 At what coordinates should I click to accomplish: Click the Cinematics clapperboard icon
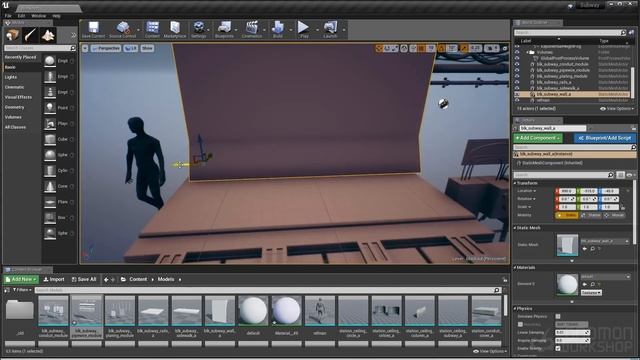252,28
